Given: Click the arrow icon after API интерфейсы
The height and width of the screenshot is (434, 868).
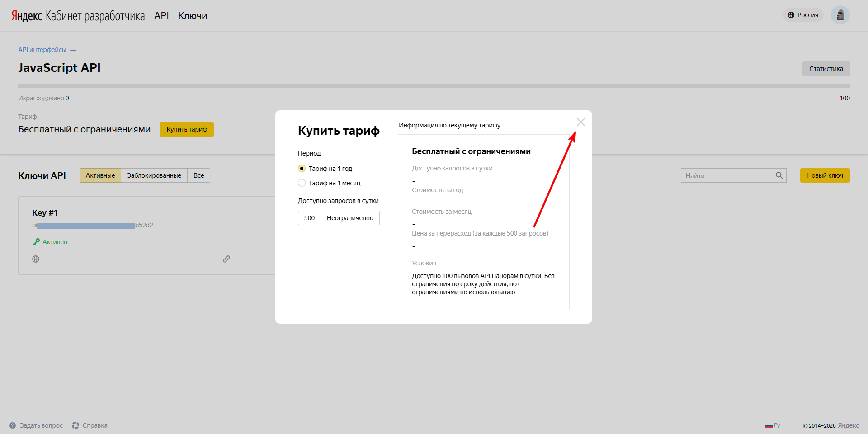Looking at the screenshot, I should 73,50.
